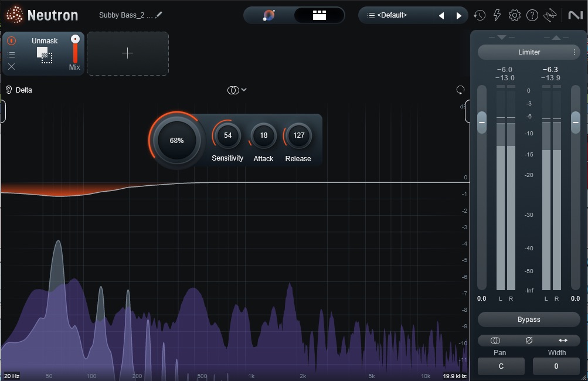Toggle Delta listen ear icon
Viewport: 588px width, 381px height.
(x=9, y=90)
